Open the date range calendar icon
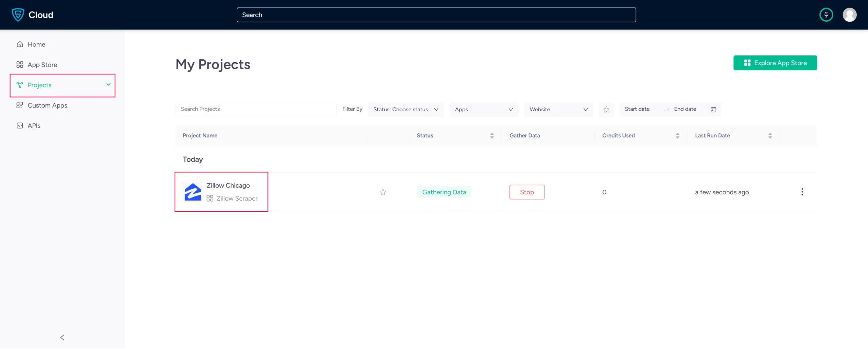 click(713, 110)
